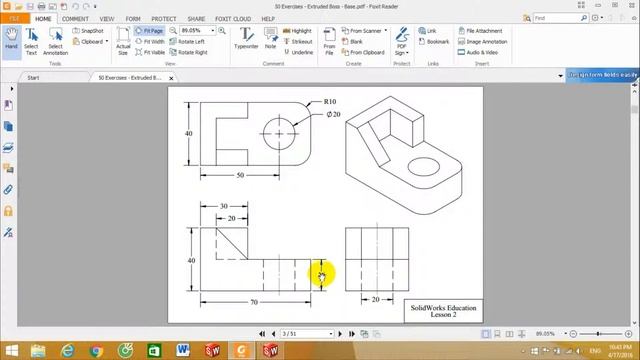Switch to the VIEW ribbon tab
This screenshot has width=640, height=360.
point(107,19)
